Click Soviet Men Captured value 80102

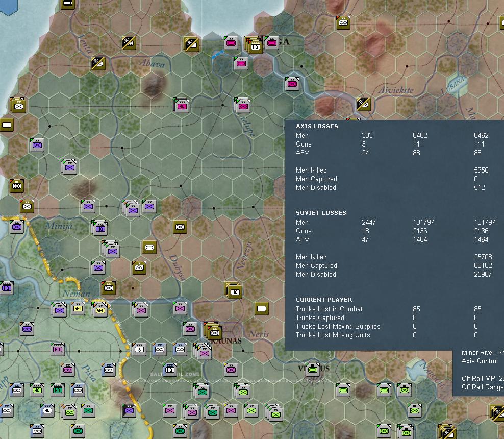[483, 265]
